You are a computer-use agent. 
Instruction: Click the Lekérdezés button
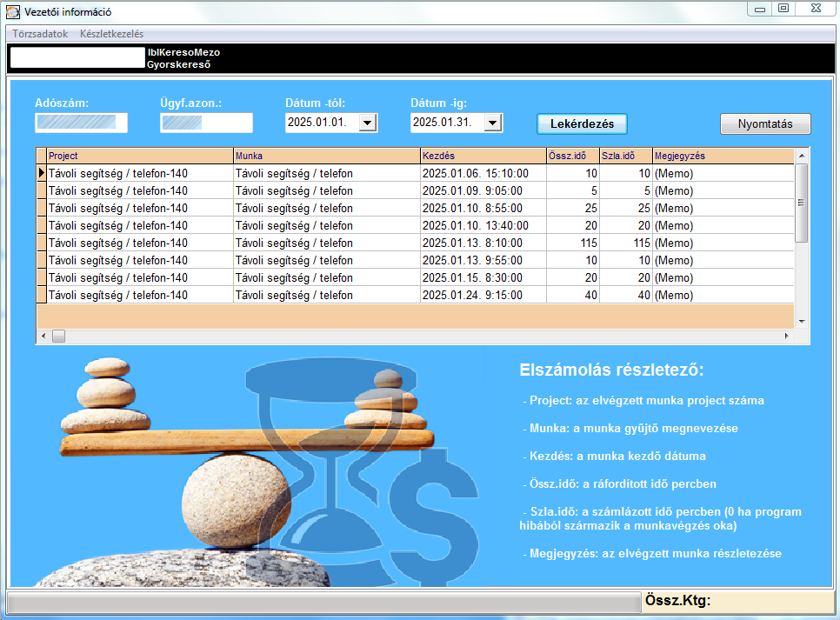pyautogui.click(x=582, y=123)
